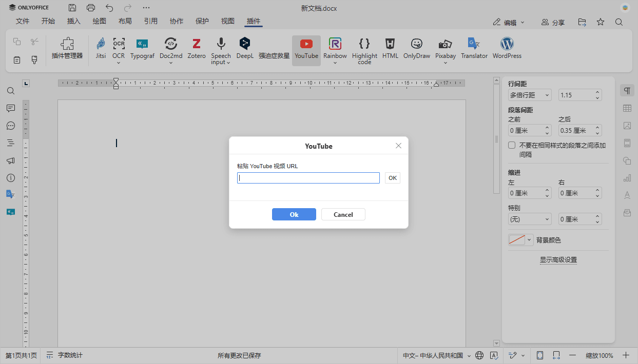Open the 插件管理器 plugin manager

click(x=67, y=49)
